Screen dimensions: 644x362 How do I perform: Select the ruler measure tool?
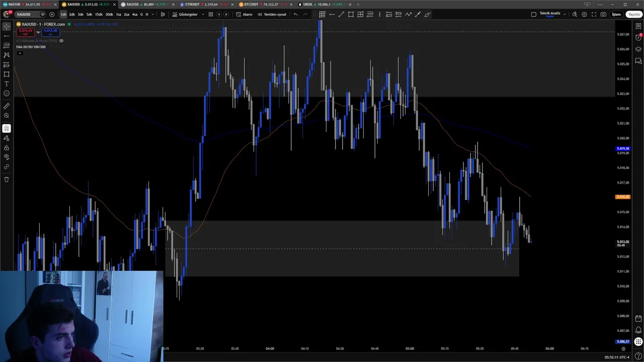coord(7,106)
